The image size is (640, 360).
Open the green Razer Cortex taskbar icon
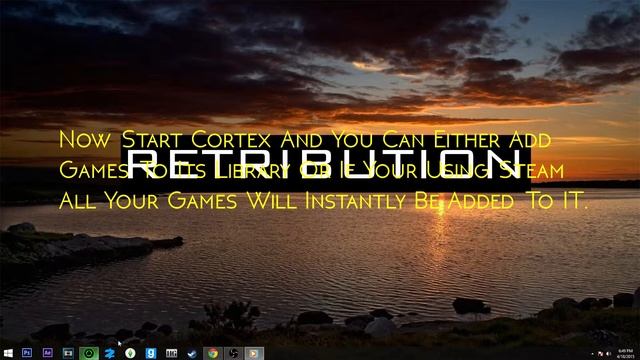[89, 353]
